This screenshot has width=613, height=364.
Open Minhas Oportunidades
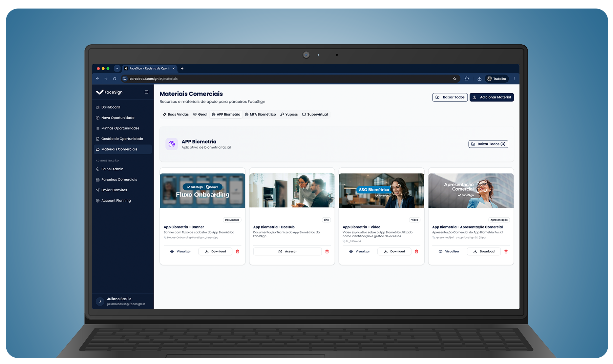click(123, 128)
